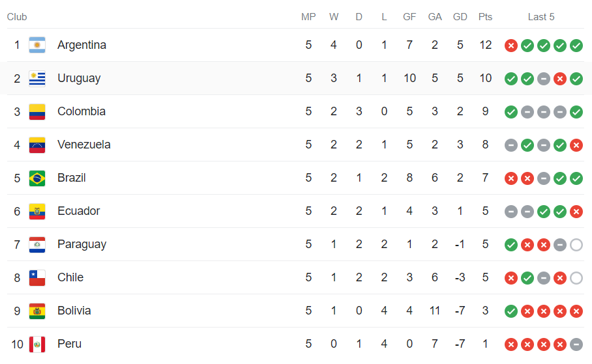Click the Bolivia flag icon
This screenshot has width=592, height=364.
pos(37,311)
